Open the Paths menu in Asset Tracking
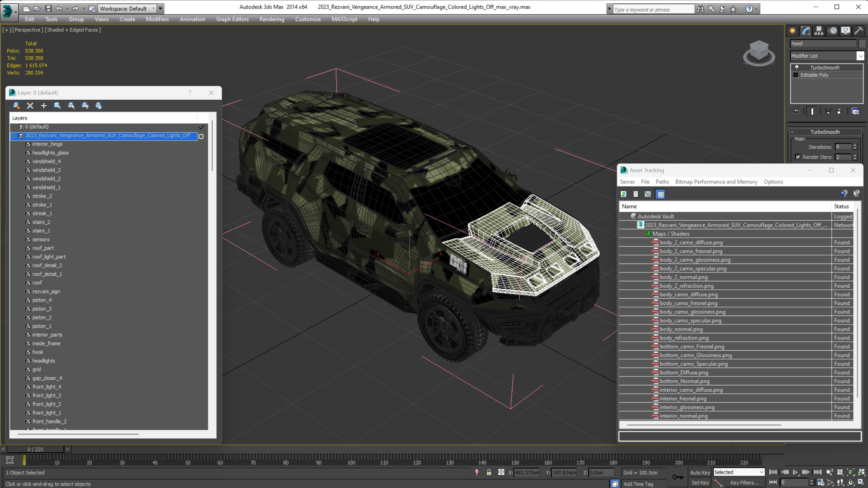 pyautogui.click(x=662, y=182)
